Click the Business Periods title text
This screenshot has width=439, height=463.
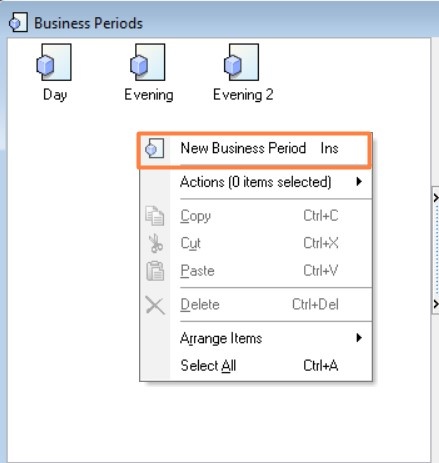click(x=89, y=23)
